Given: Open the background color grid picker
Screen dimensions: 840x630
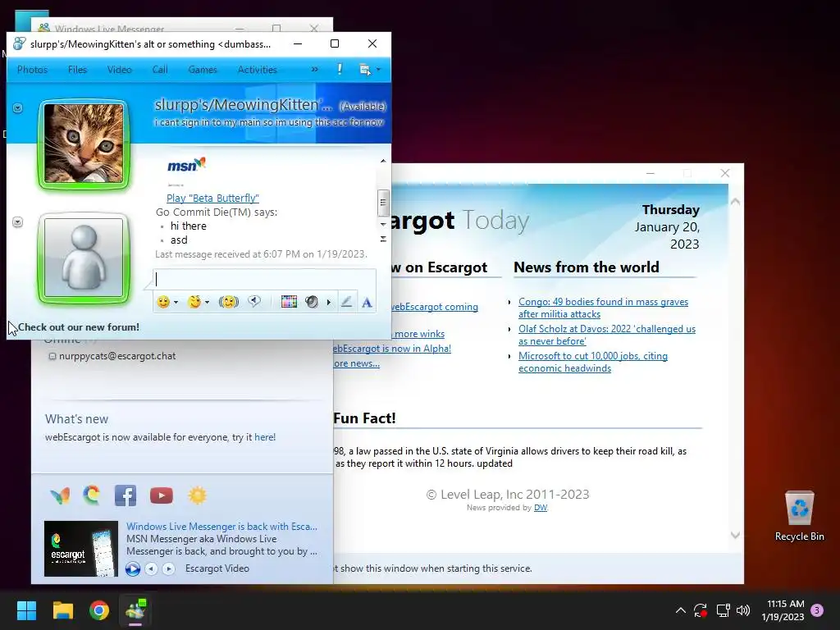Looking at the screenshot, I should pos(289,302).
